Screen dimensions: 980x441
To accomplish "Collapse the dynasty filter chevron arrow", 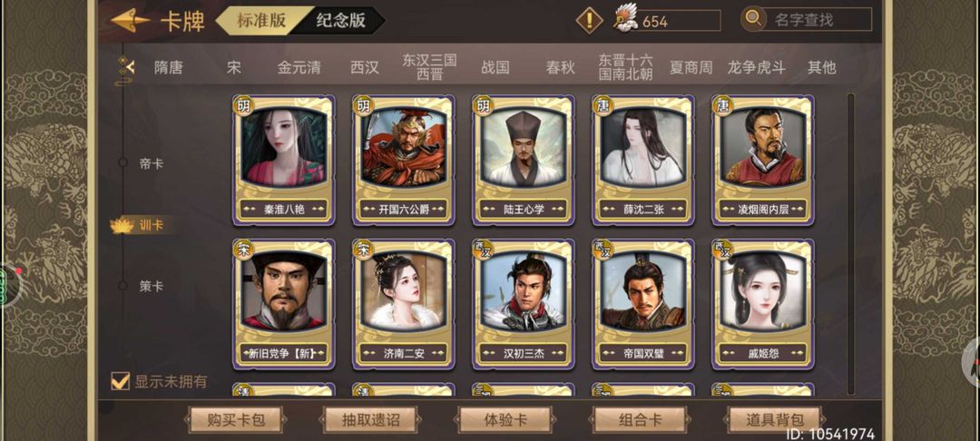I will 127,65.
